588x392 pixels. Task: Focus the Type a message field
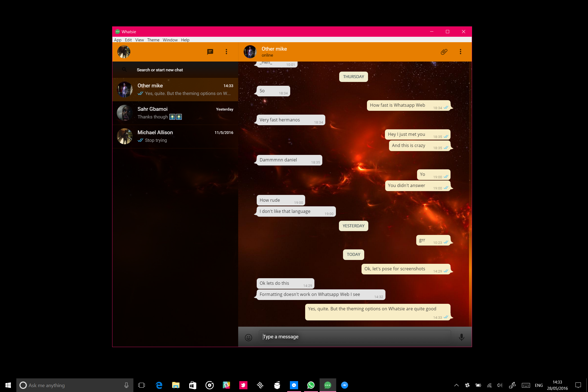[x=355, y=337]
